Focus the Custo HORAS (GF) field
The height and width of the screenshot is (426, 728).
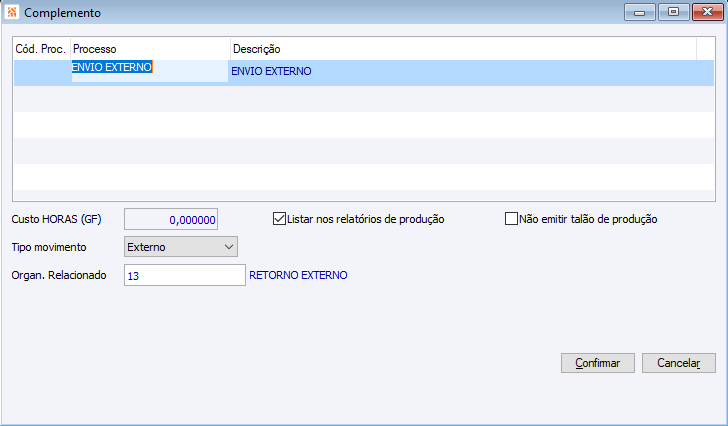(171, 219)
